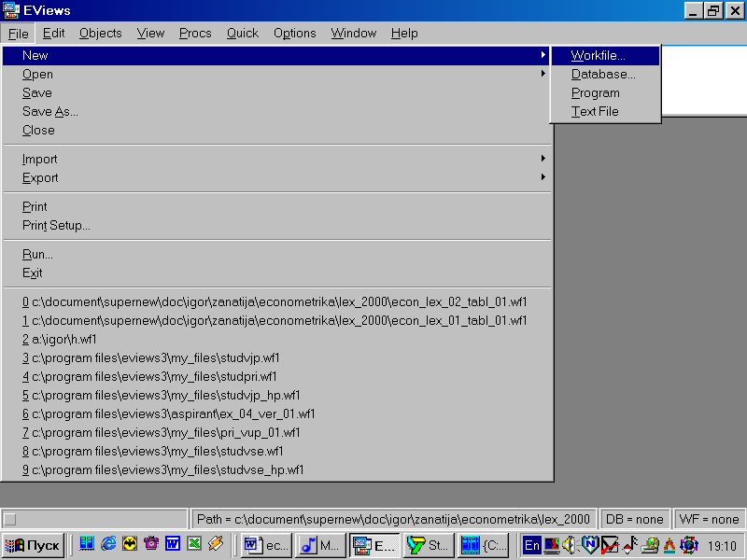Screen dimensions: 747x560
Task: Open the Procs menu
Action: [195, 34]
